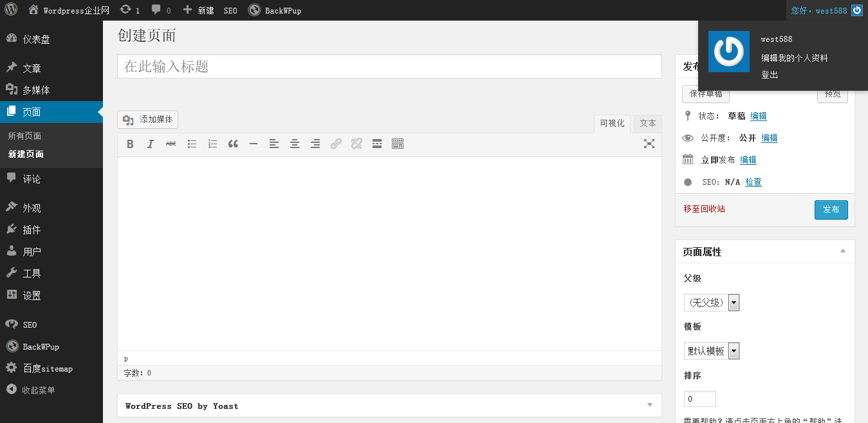
Task: Open 工具 tools in sidebar
Action: pyautogui.click(x=51, y=274)
